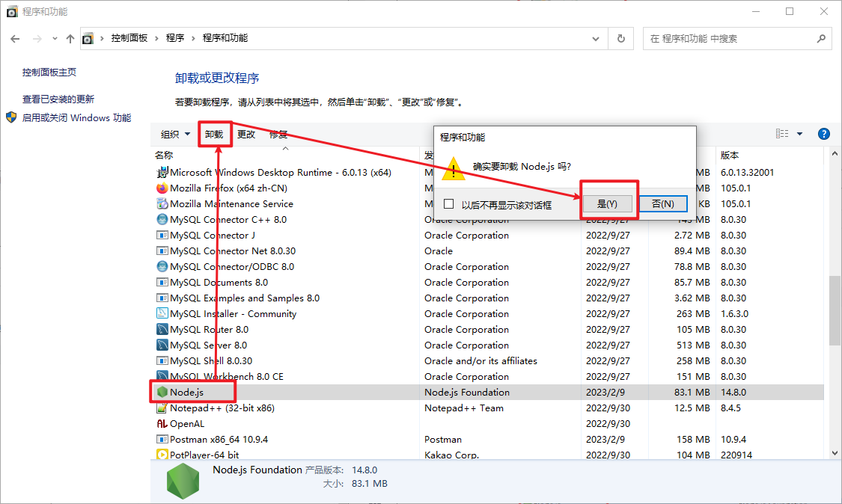Click version 6.0.13.32001 cell

(x=748, y=172)
